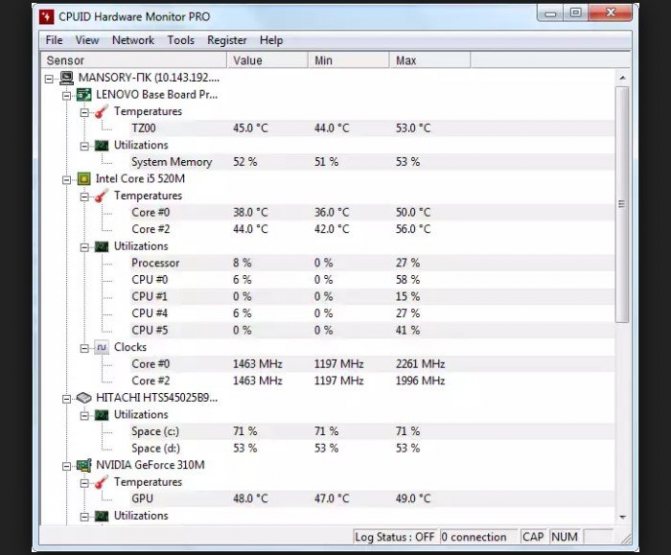Click the LENOVO Base Board motherboard icon
Screen dimensions: 671x555
tap(84, 95)
